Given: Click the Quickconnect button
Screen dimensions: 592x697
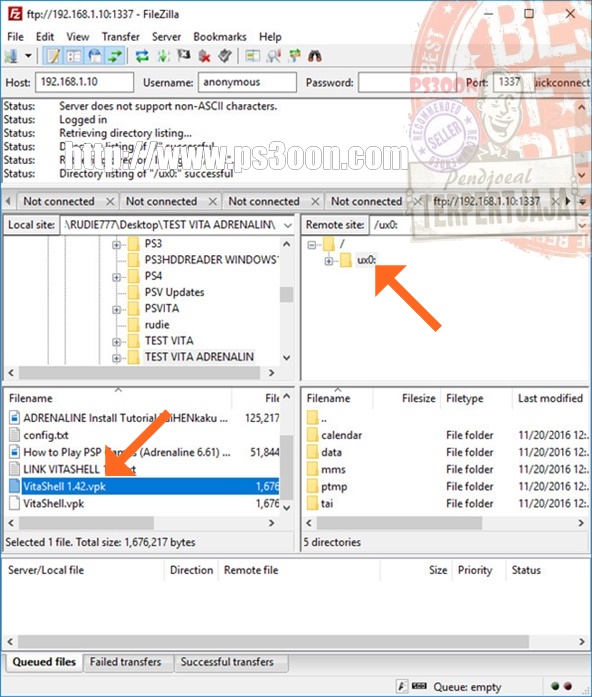Looking at the screenshot, I should [562, 82].
